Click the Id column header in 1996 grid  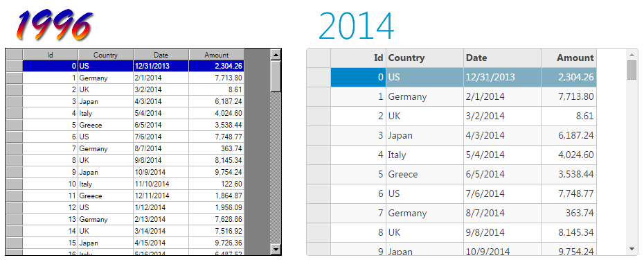click(50, 55)
